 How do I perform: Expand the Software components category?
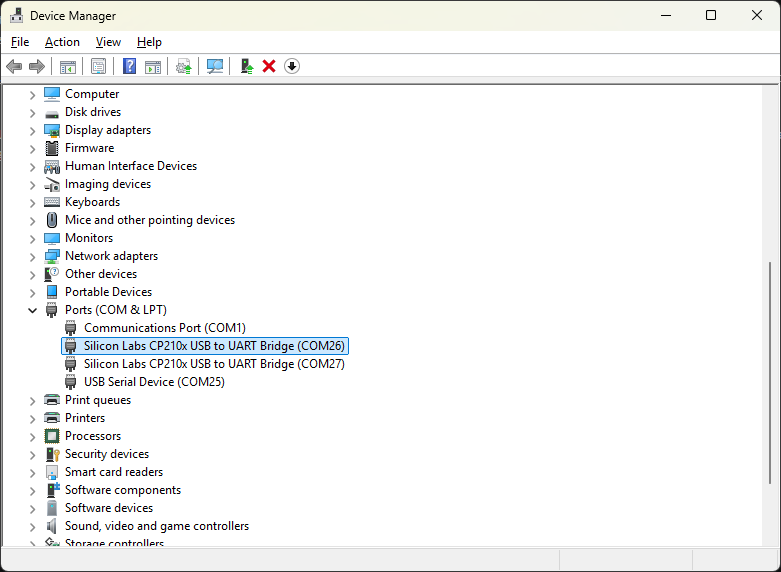[x=32, y=490]
